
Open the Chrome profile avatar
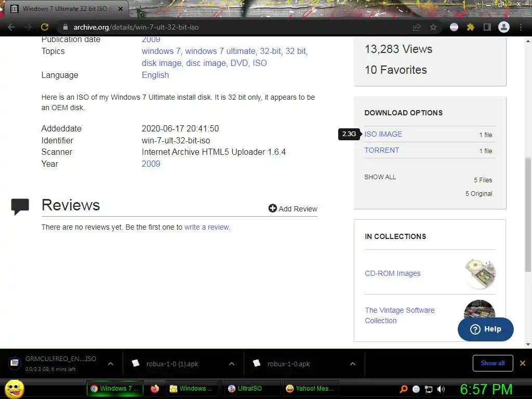504,27
